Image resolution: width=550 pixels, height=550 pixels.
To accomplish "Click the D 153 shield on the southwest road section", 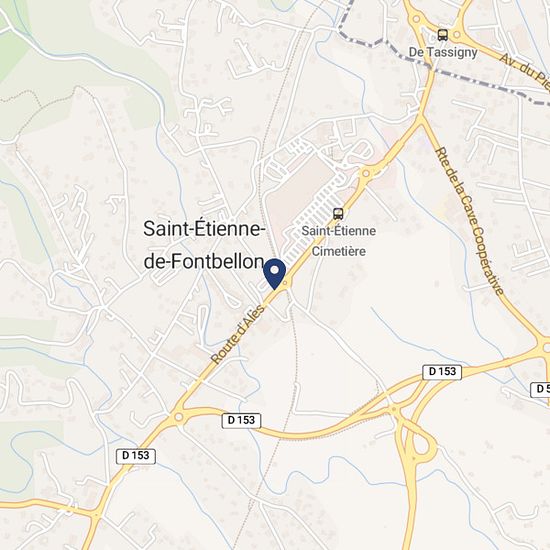I will [x=136, y=456].
